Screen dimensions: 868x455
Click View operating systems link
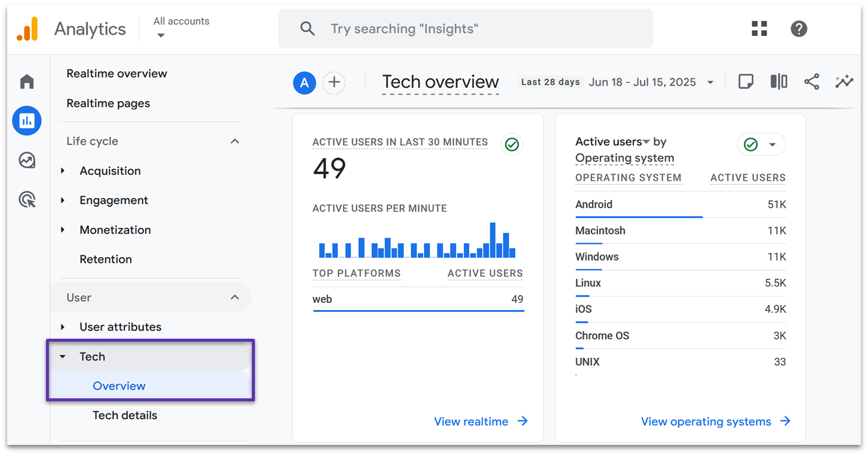pos(706,422)
